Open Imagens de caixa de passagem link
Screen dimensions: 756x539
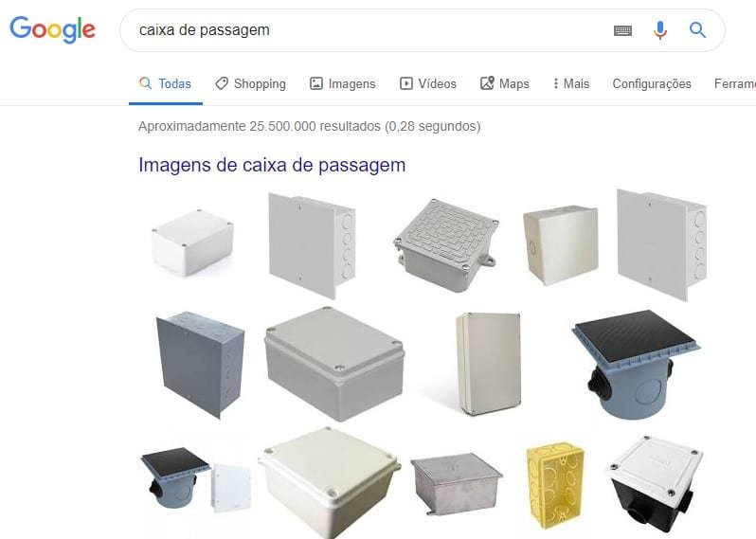272,165
